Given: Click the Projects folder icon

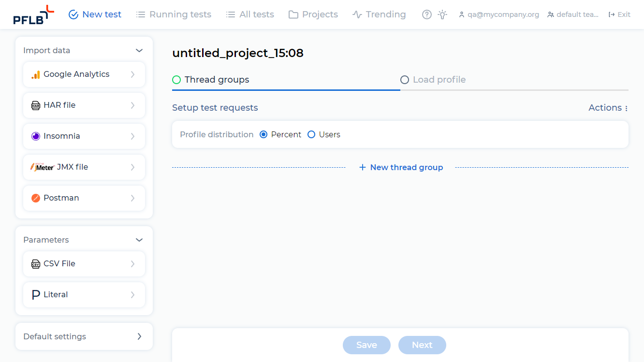Looking at the screenshot, I should (293, 14).
